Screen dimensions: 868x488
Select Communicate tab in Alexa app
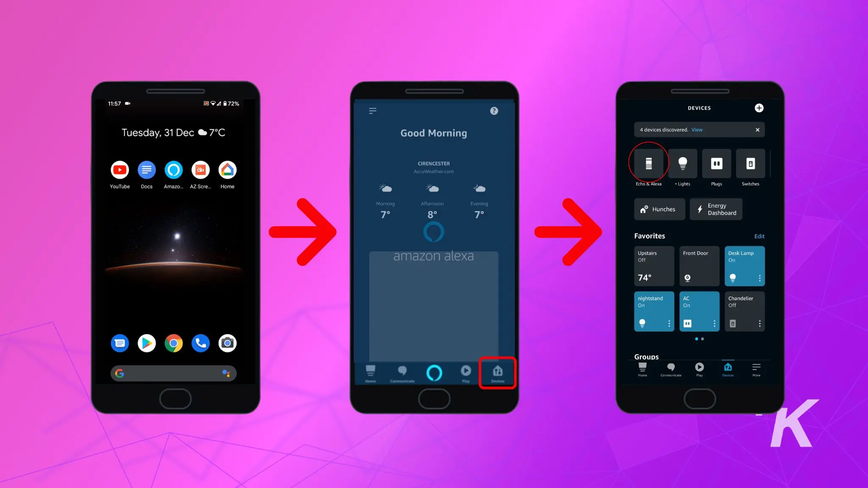click(x=402, y=371)
